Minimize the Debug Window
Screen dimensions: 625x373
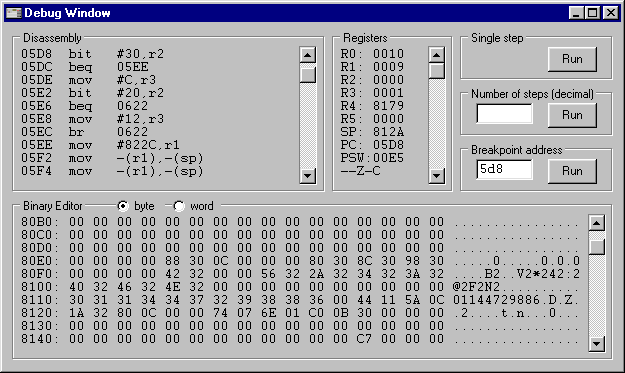tap(576, 13)
